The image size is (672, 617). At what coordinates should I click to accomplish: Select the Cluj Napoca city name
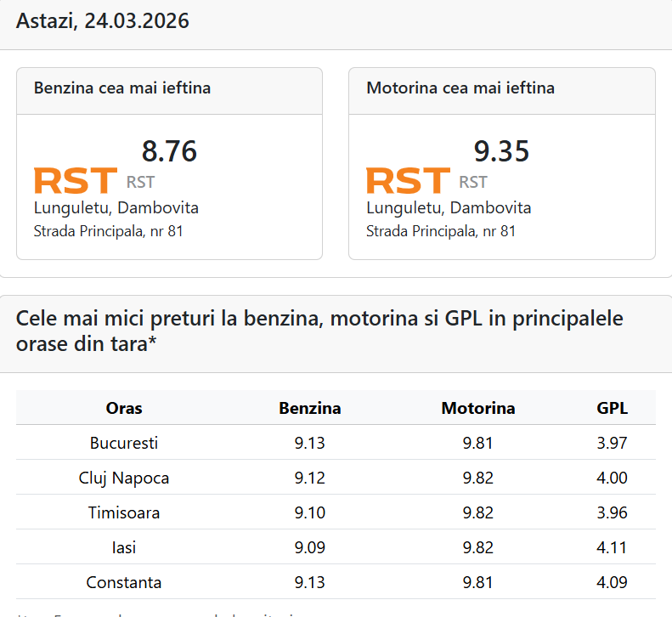pos(124,478)
